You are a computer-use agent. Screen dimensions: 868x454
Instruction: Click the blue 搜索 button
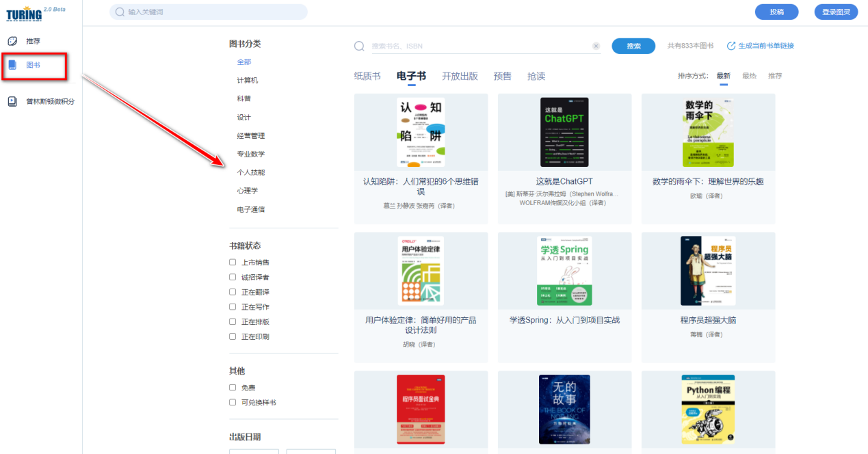coord(634,46)
